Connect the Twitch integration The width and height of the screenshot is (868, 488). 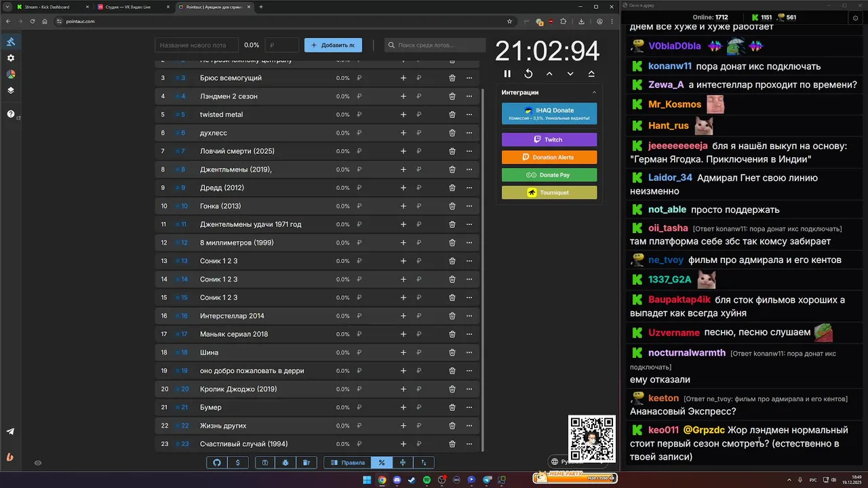tap(549, 140)
